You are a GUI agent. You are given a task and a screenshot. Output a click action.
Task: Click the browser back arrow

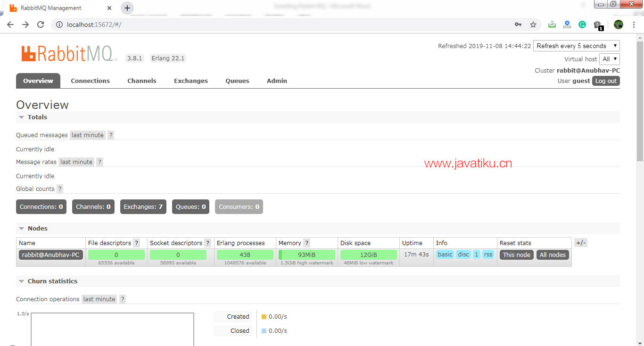point(10,25)
